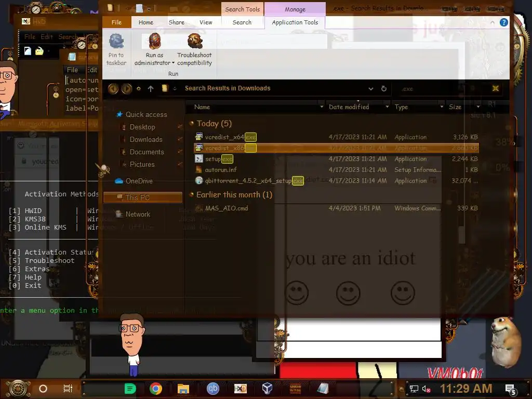Viewport: 532px width, 399px height.
Task: Click the muted volume tray icon
Action: click(x=426, y=389)
